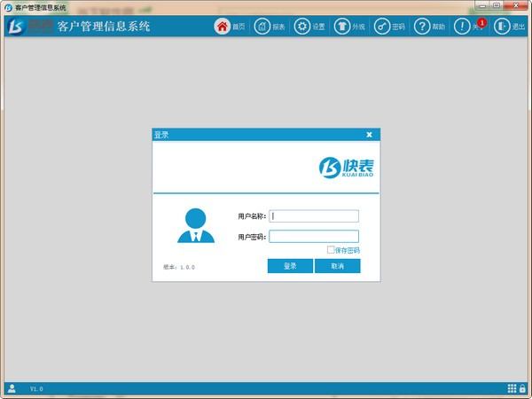
Task: Click the user avatar in login dialog
Action: click(196, 225)
